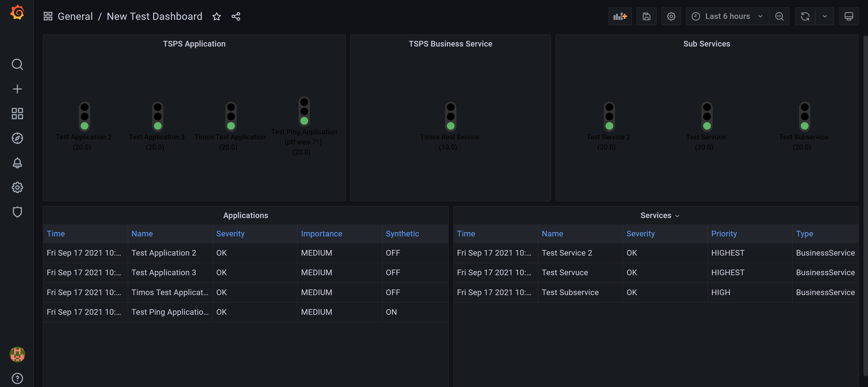Viewport: 868px width, 387px height.
Task: Open the Configuration gear in sidebar
Action: pos(17,187)
